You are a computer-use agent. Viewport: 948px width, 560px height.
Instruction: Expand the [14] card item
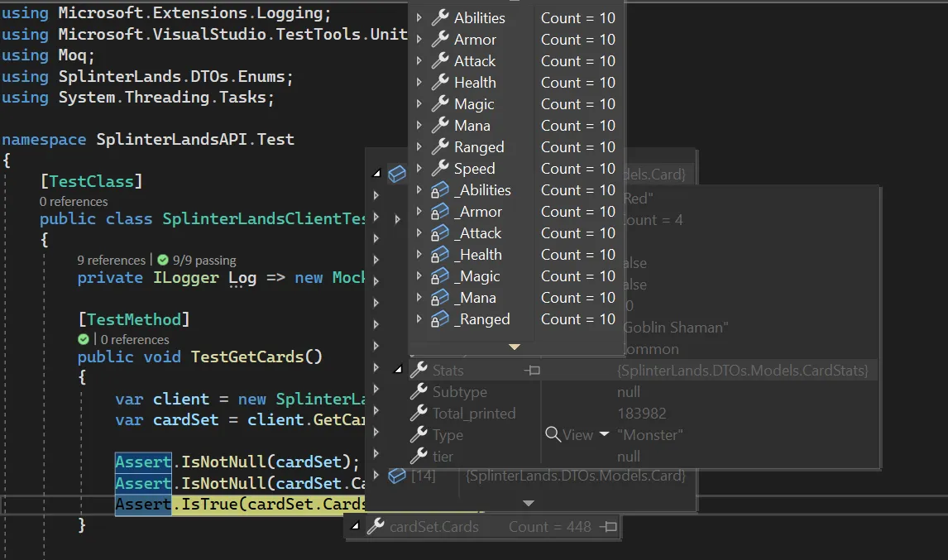tap(376, 476)
